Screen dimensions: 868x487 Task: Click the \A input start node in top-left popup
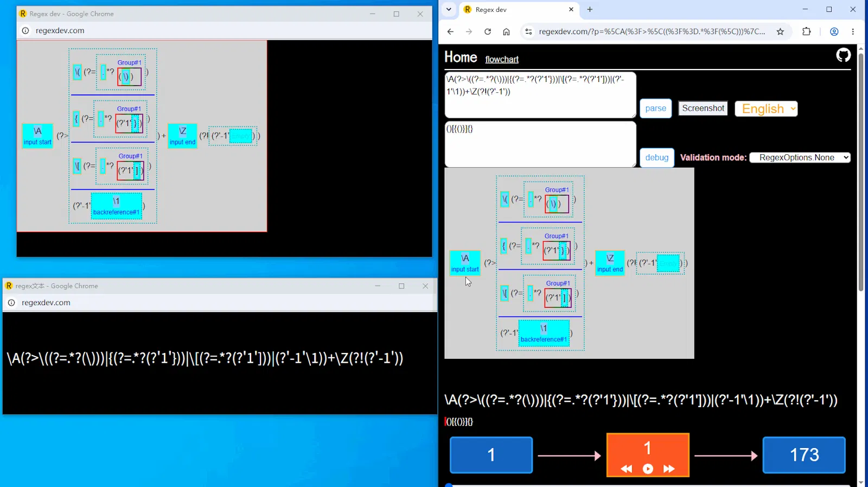pos(37,136)
